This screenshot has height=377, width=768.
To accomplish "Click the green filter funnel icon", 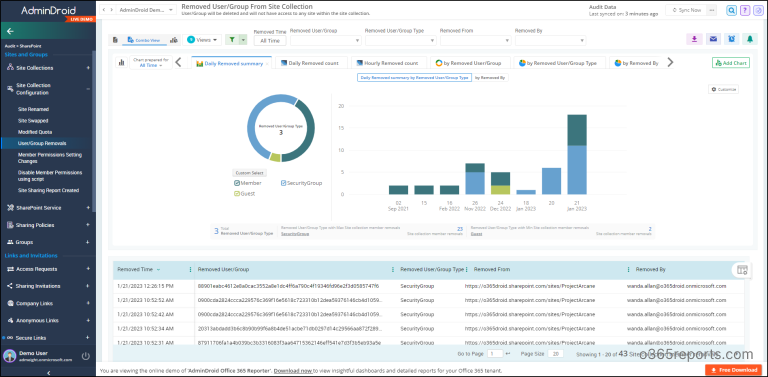I will point(231,40).
